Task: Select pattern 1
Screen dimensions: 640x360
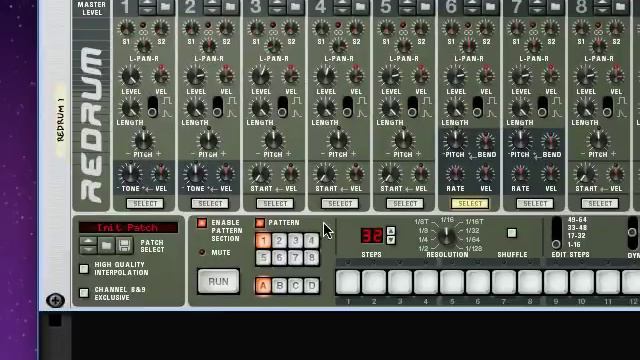Action: 263,241
